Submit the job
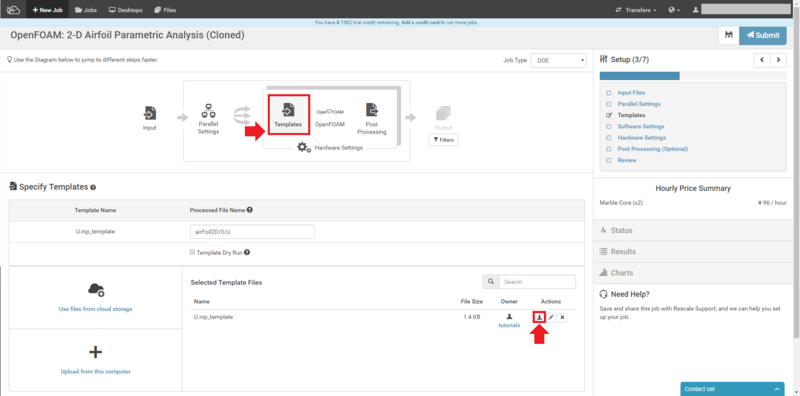The height and width of the screenshot is (396, 800). 763,35
